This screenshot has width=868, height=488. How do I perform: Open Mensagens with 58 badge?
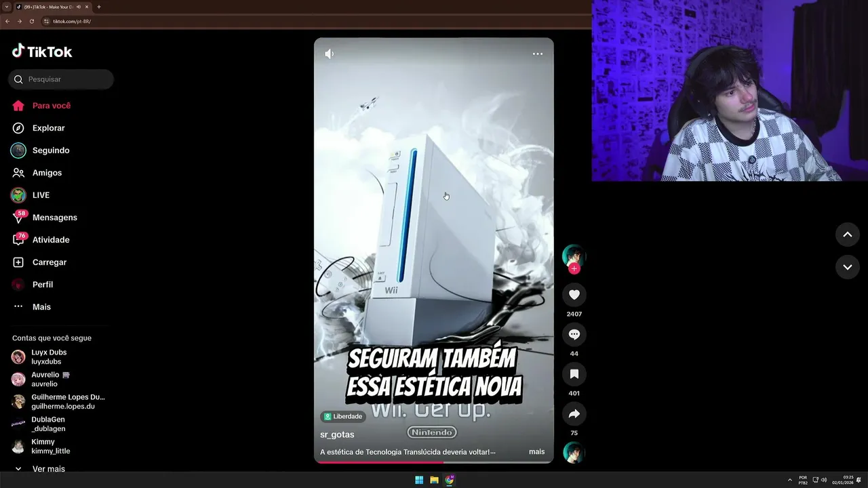pos(45,218)
